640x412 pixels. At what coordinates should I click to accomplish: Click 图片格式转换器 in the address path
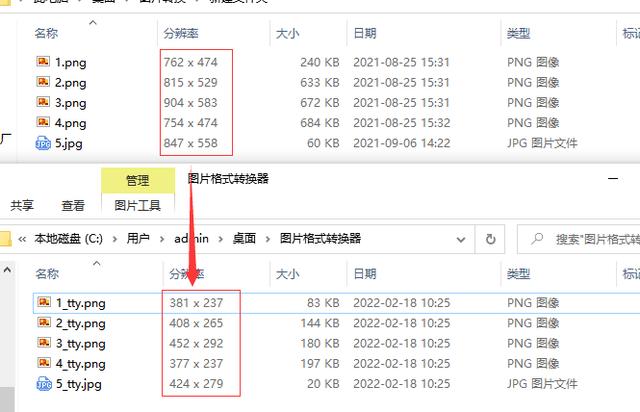pyautogui.click(x=320, y=238)
